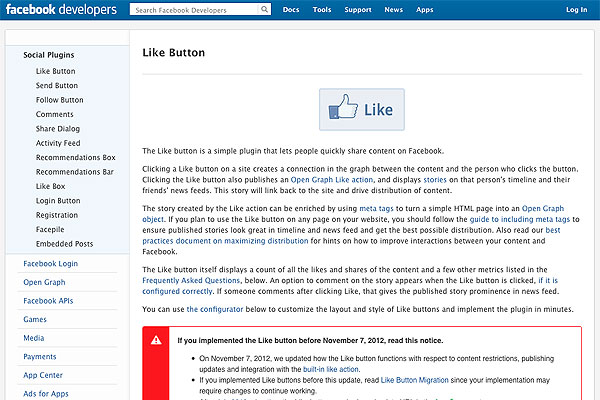Follow the meta tags link
Viewport: 600px width, 400px height.
[376, 209]
